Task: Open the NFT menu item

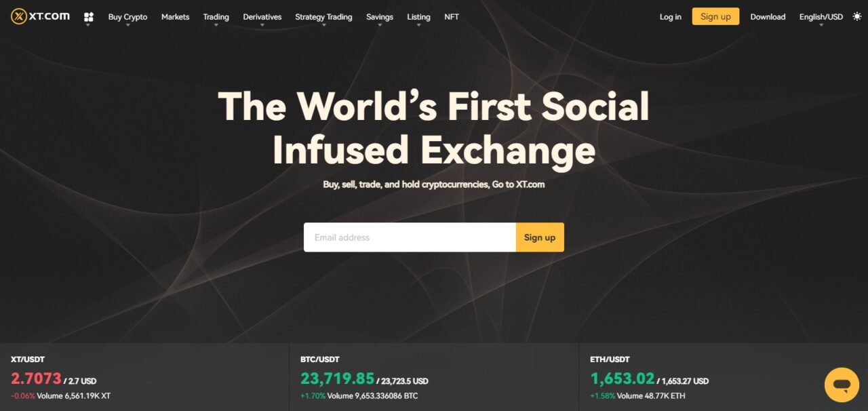Action: pyautogui.click(x=452, y=17)
